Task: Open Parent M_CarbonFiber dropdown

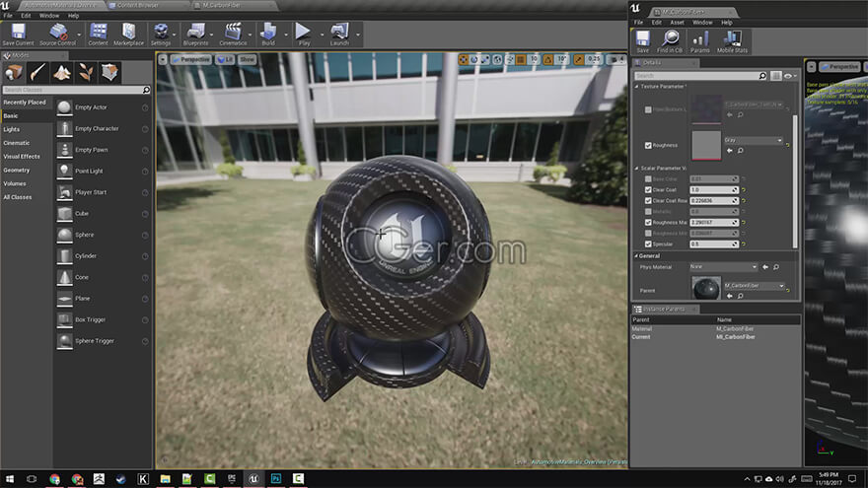Action: pos(755,286)
